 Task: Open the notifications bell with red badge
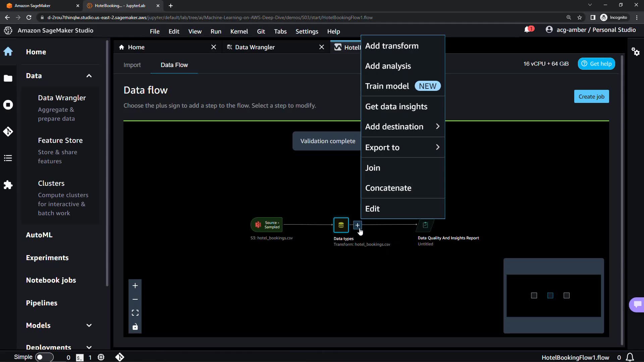tap(528, 30)
